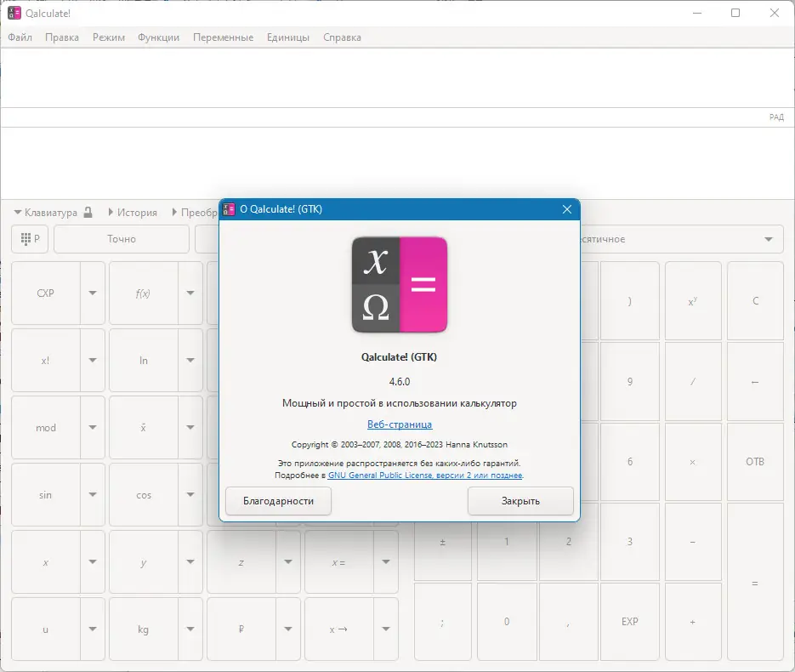Click the x = button
This screenshot has width=795, height=672.
point(338,562)
